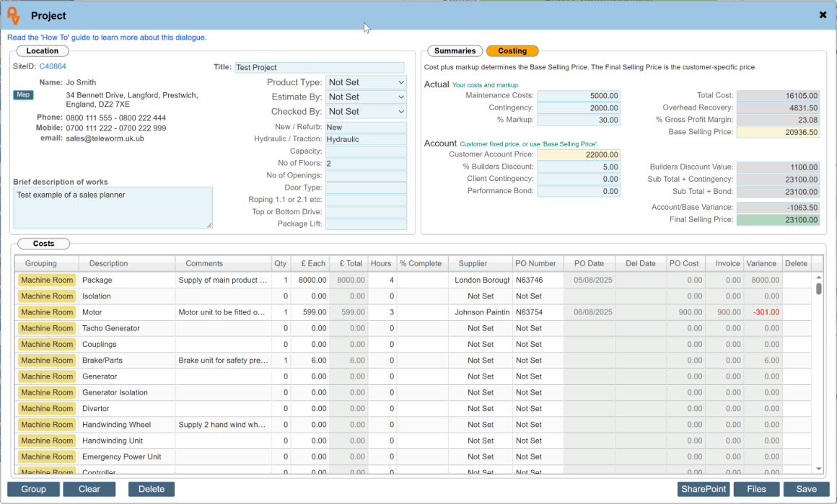Select the Tacho Generator description cell
This screenshot has width=837, height=504.
pyautogui.click(x=126, y=328)
